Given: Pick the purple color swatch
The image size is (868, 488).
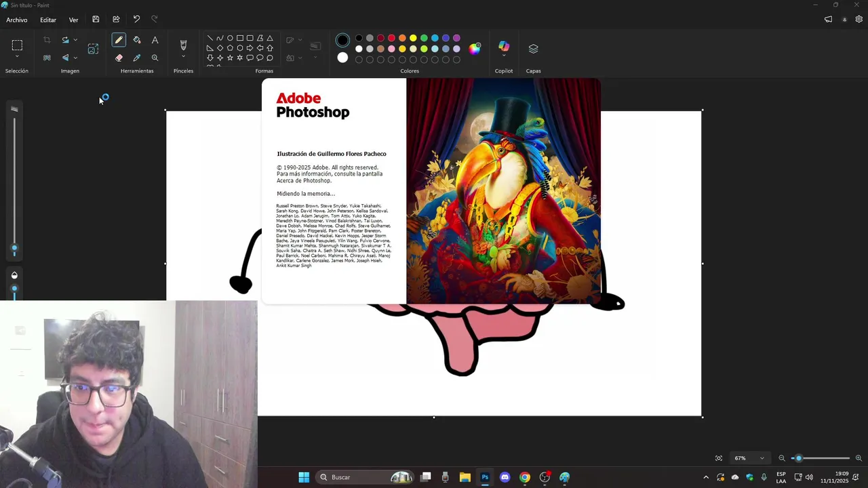Looking at the screenshot, I should [456, 38].
